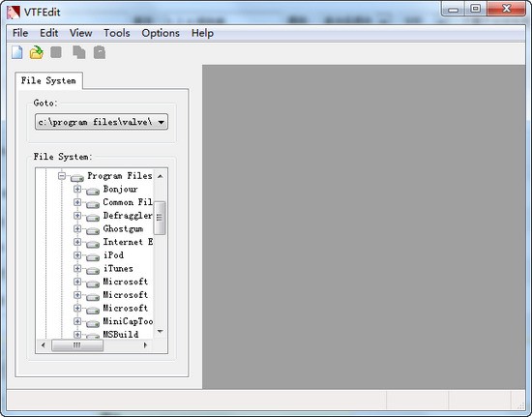Click the grayed Paste toolbar icon

[100, 52]
